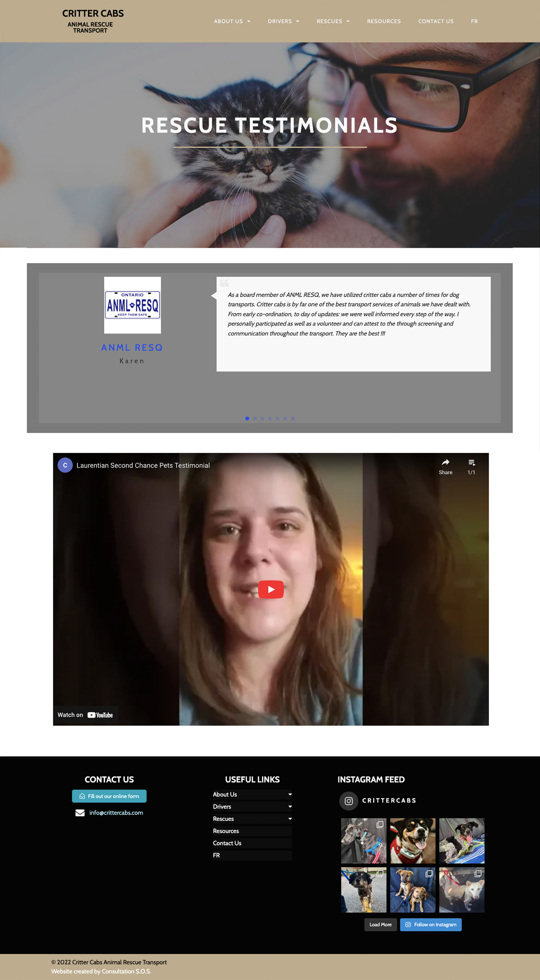This screenshot has width=540, height=980.
Task: Open Instagram photo of dog with green harness
Action: click(462, 841)
